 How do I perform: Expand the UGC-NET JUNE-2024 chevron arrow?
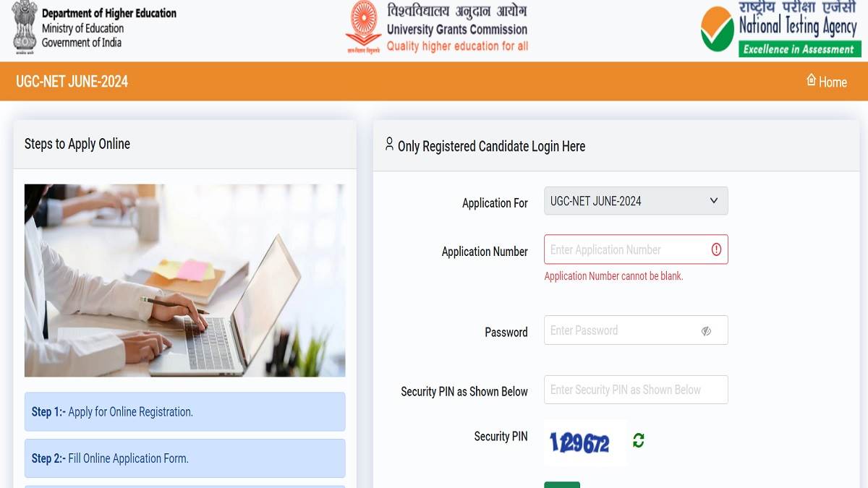click(713, 201)
